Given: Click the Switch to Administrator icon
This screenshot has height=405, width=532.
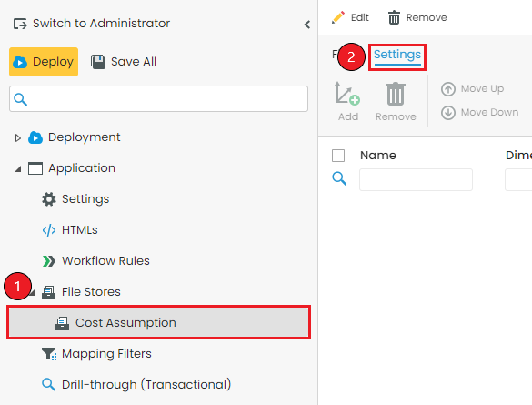Looking at the screenshot, I should 20,24.
